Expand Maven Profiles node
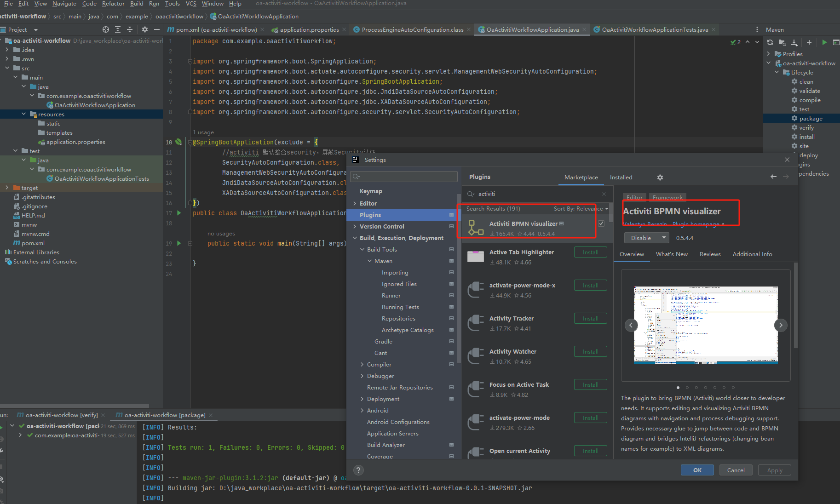The image size is (840, 504). point(768,54)
